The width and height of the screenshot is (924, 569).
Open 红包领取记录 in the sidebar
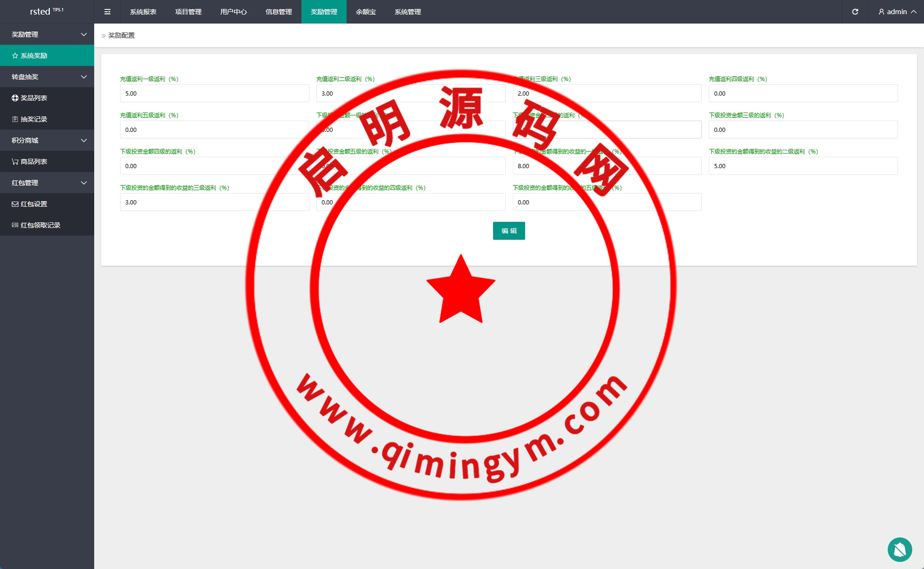[41, 225]
